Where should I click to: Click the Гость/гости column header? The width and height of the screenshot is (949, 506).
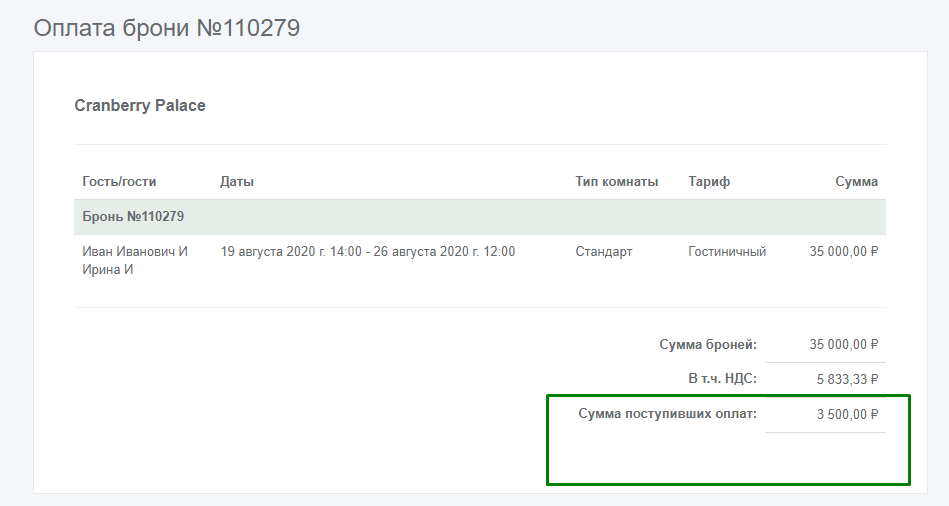tap(119, 182)
